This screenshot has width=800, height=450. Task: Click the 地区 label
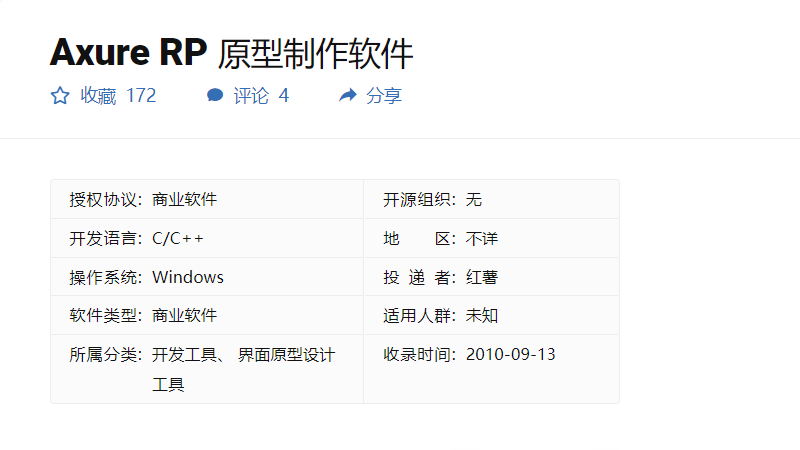click(419, 238)
